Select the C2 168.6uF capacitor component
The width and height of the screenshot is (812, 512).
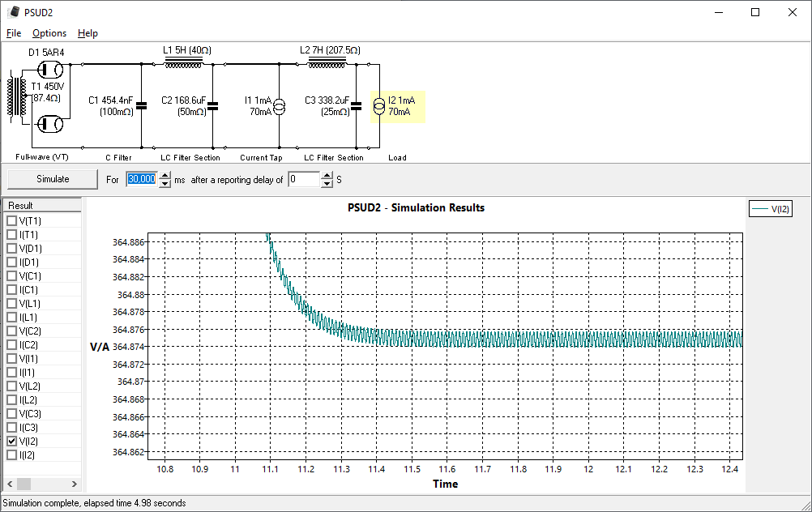pyautogui.click(x=212, y=106)
